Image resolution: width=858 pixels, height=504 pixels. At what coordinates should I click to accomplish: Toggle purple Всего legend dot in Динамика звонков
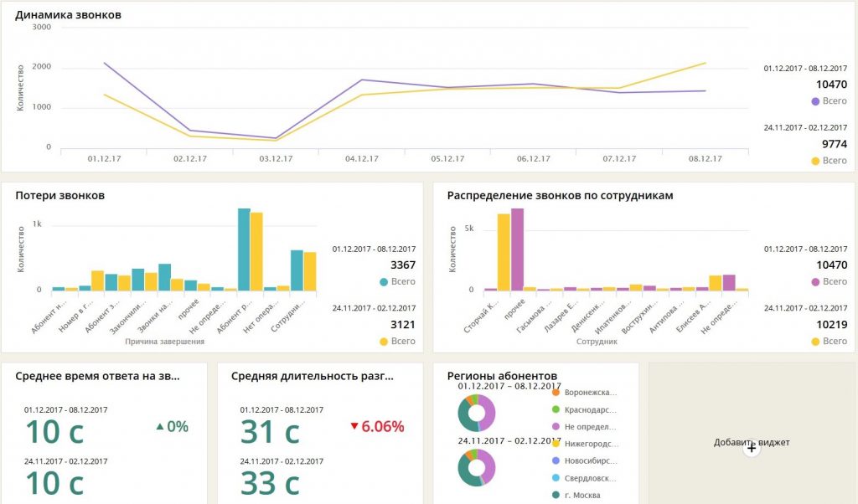pos(814,101)
